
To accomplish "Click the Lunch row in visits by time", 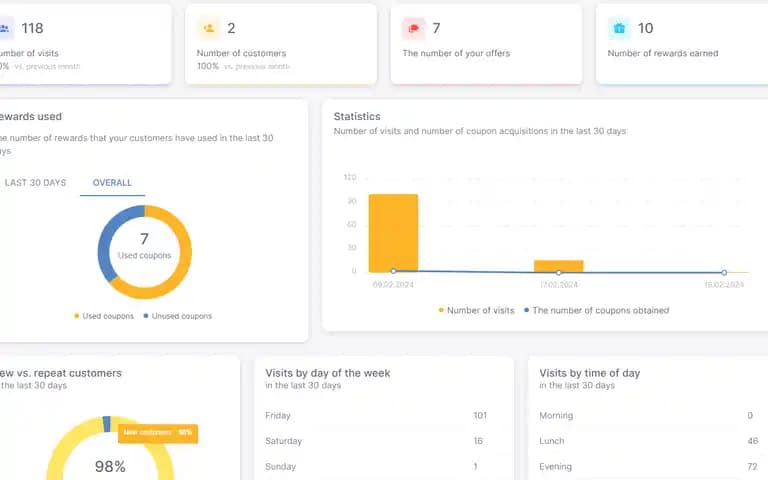I will point(649,441).
